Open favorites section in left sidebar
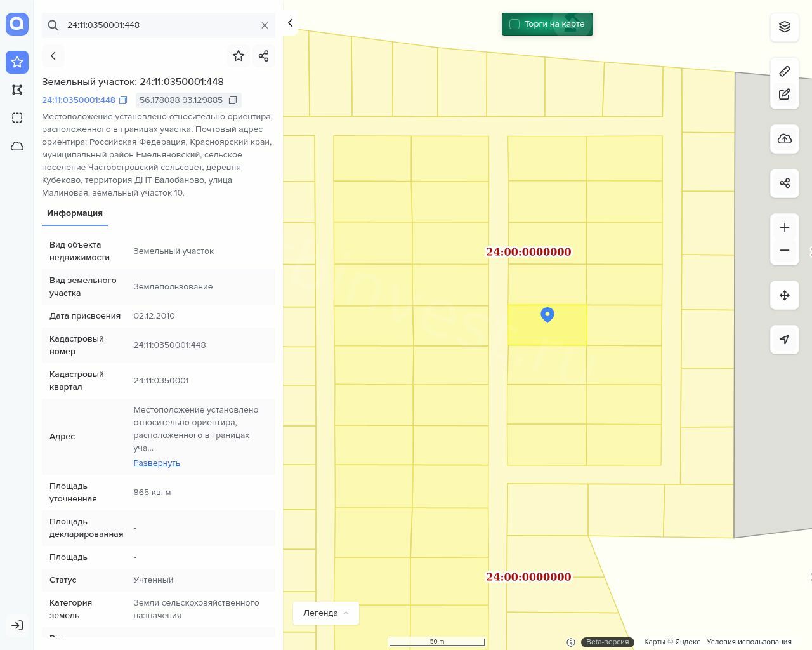Image resolution: width=812 pixels, height=650 pixels. (x=17, y=62)
